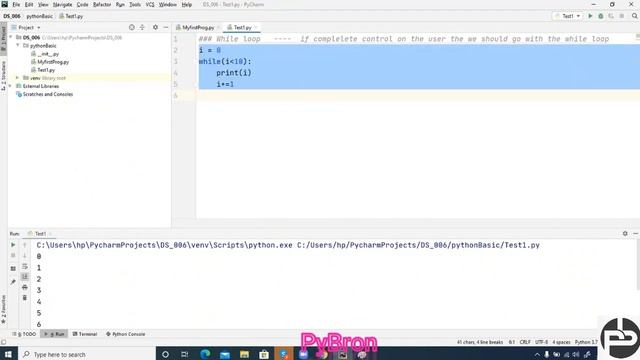Open the Terminal tool window button
The image size is (640, 360).
[x=85, y=334]
